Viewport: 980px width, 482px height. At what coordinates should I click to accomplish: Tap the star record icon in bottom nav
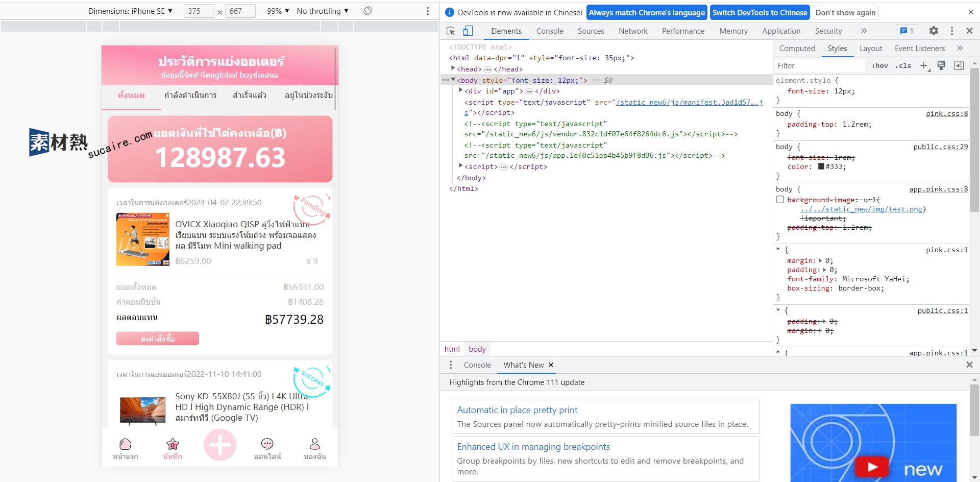[x=173, y=444]
